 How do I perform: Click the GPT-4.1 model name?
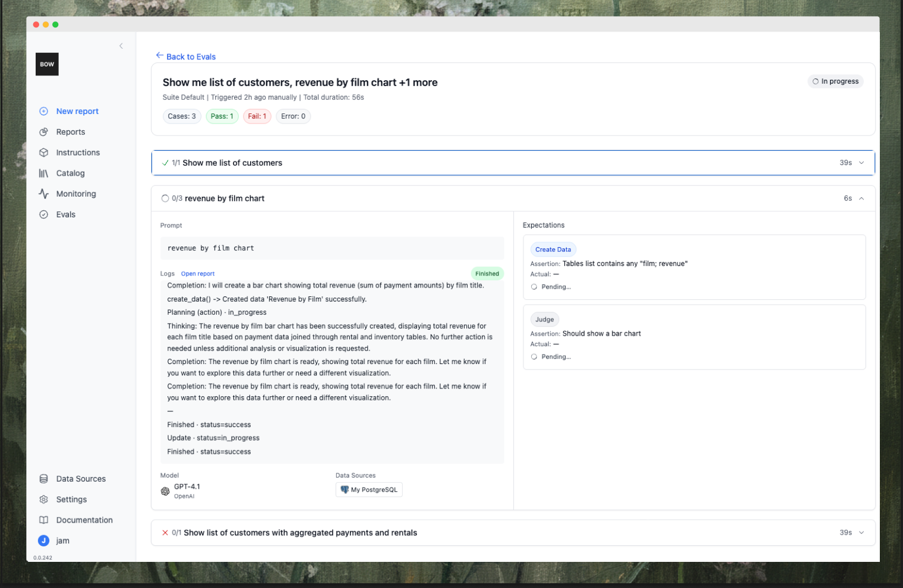tap(187, 486)
